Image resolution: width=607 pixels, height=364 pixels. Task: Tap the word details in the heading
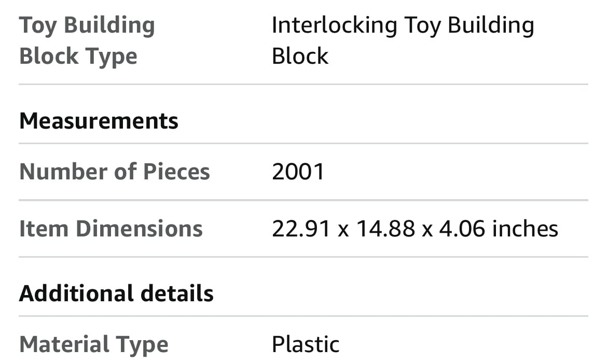[177, 293]
